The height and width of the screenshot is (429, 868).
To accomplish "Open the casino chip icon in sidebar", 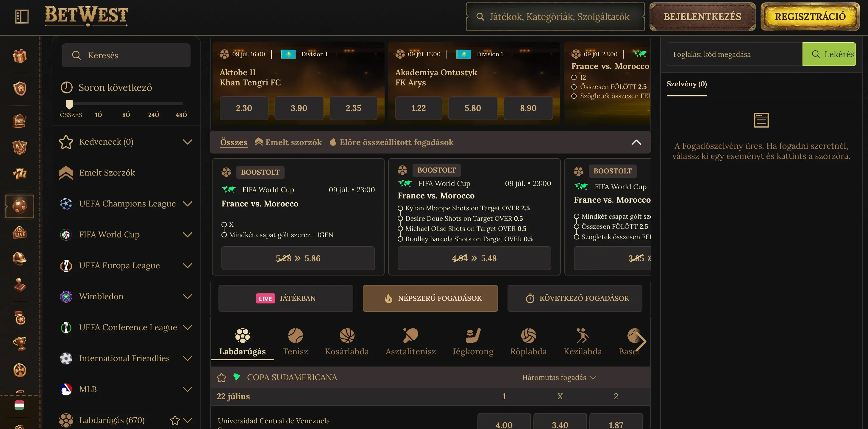I will pyautogui.click(x=20, y=370).
